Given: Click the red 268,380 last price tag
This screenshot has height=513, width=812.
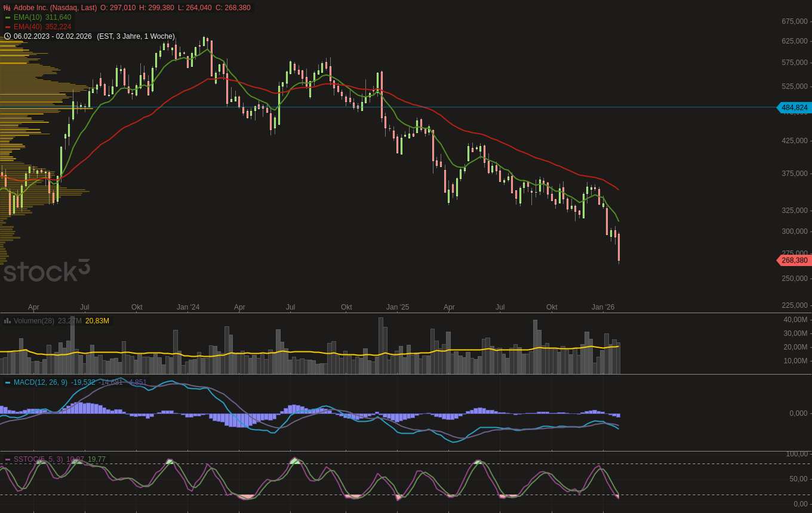Looking at the screenshot, I should pyautogui.click(x=794, y=261).
